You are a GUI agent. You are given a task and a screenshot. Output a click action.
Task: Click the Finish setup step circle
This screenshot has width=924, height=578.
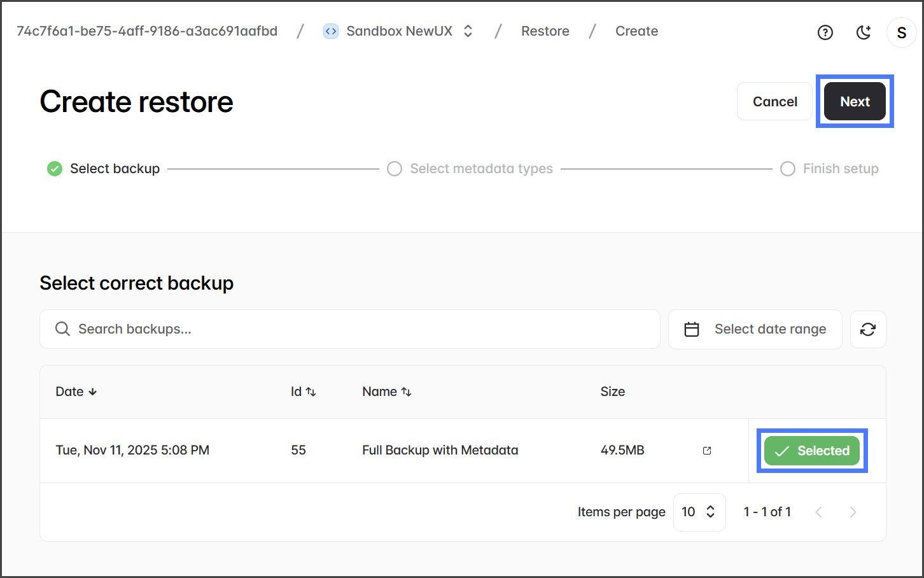pos(788,169)
